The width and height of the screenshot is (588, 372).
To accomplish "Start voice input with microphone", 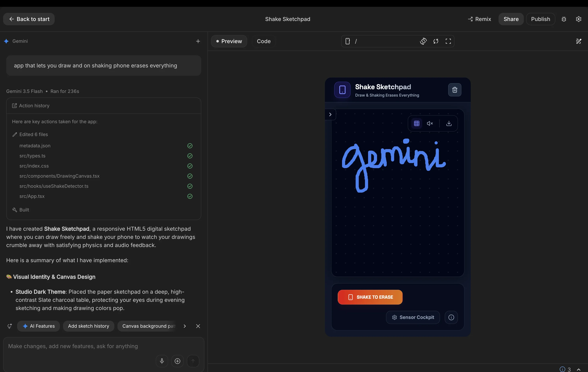I will 162,361.
